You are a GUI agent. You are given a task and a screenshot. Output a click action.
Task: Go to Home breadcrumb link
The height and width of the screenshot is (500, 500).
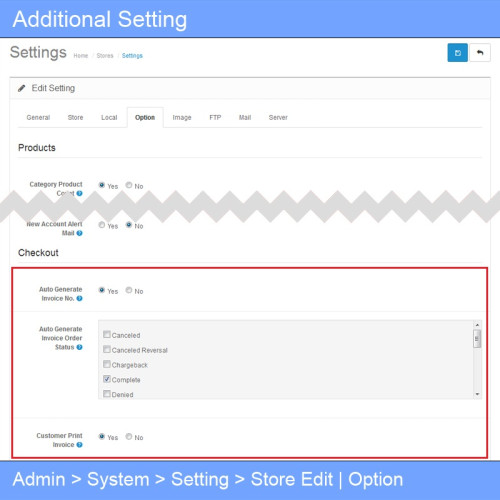(81, 56)
